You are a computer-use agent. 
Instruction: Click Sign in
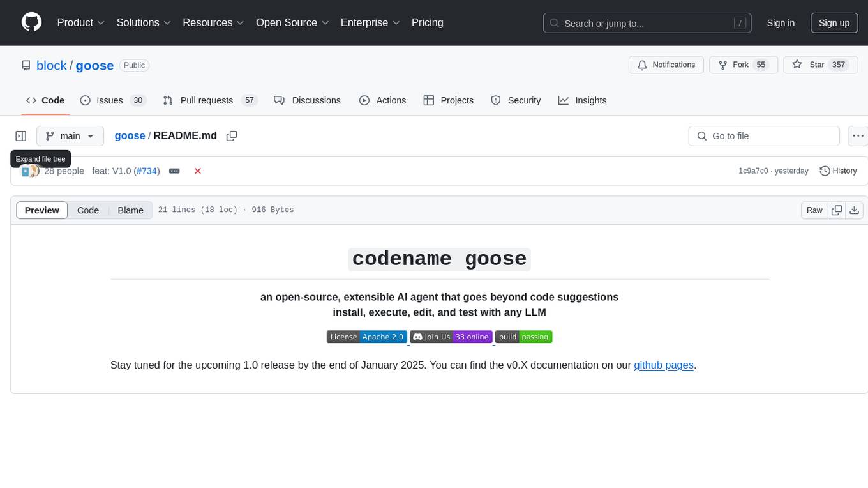click(781, 23)
